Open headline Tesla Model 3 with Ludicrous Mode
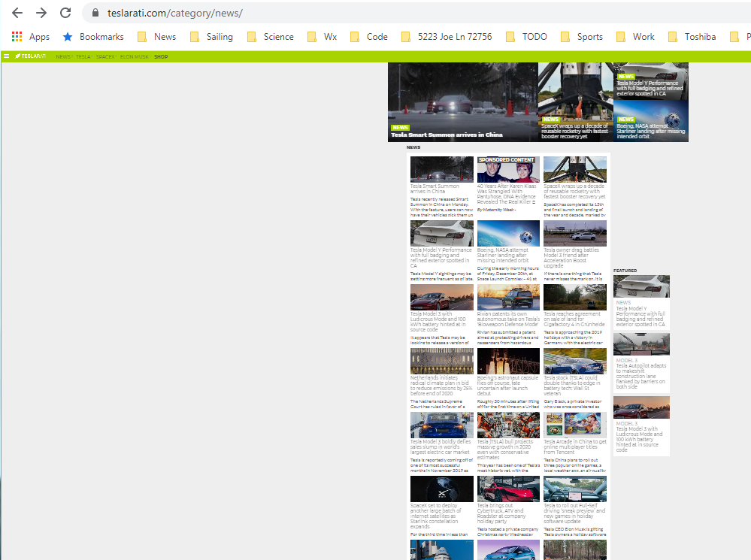Viewport: 751px width, 560px height. (x=438, y=322)
